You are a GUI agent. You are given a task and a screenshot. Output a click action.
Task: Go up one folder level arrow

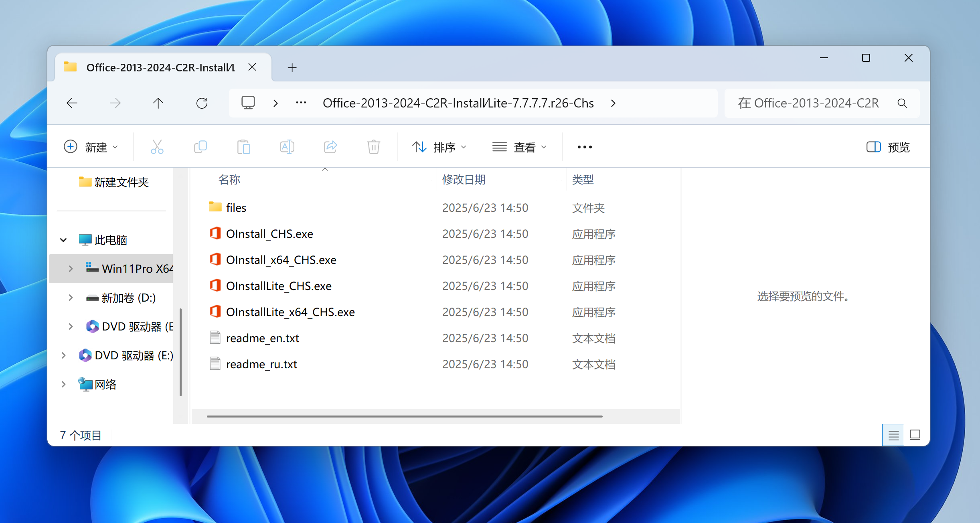158,103
